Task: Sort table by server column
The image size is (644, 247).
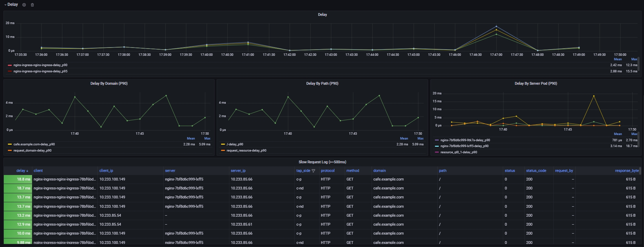Action: pos(170,171)
